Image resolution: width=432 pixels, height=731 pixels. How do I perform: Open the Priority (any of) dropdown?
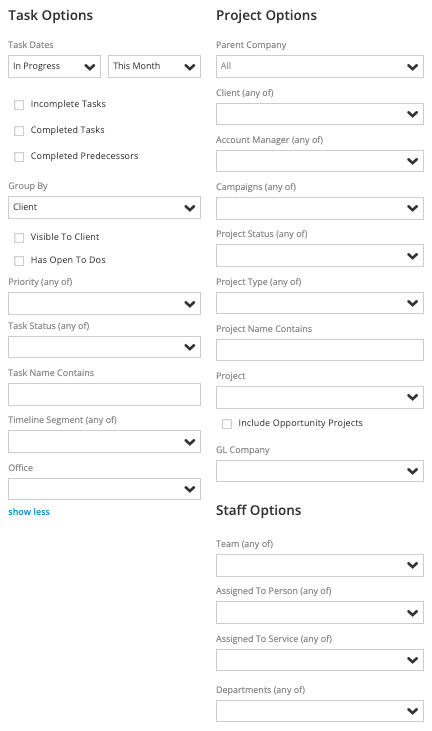[x=104, y=303]
